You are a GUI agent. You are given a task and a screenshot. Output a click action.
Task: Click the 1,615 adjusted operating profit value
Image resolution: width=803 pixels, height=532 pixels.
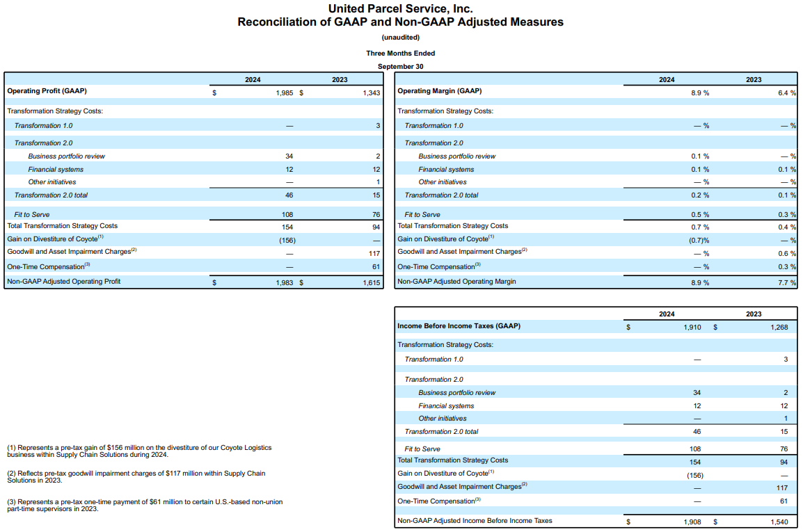pyautogui.click(x=371, y=282)
